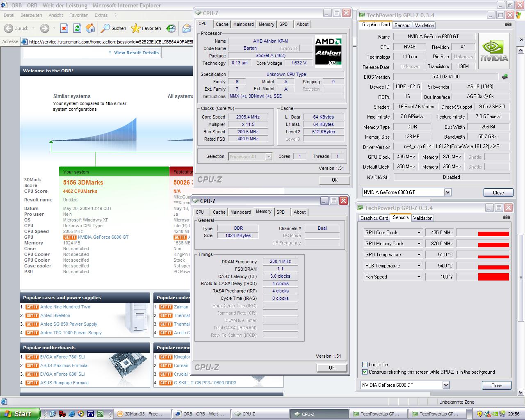Click the NVIDIA logo in GPU-Z
Viewport: 525px width, 420px height.
pos(494,51)
